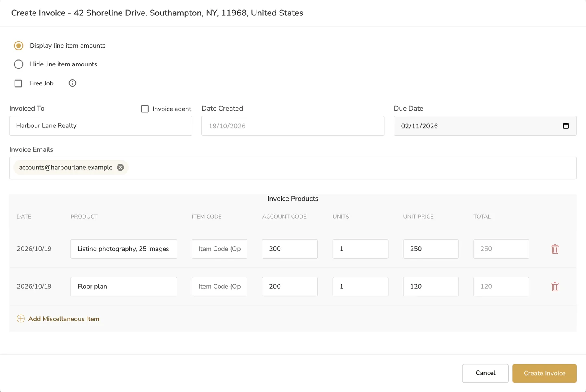This screenshot has height=392, width=586.
Task: Click the UNIT PRICE column header
Action: [x=418, y=217]
